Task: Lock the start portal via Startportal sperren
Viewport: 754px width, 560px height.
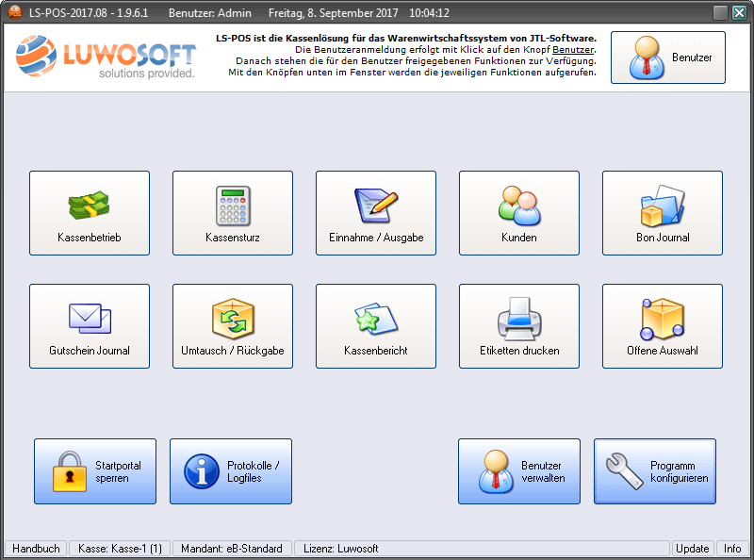Action: point(94,471)
